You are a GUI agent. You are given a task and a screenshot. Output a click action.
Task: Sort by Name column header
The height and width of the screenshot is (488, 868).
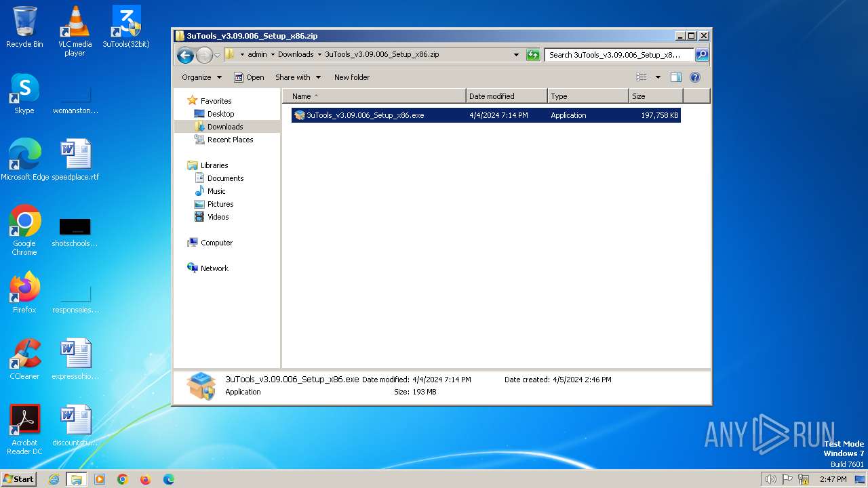pos(374,96)
